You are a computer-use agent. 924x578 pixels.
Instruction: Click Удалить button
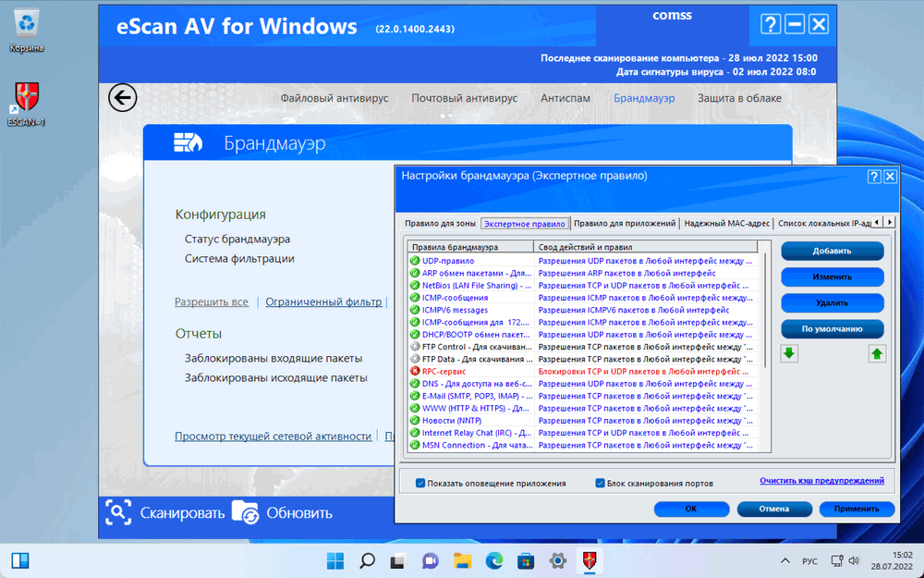coord(833,302)
